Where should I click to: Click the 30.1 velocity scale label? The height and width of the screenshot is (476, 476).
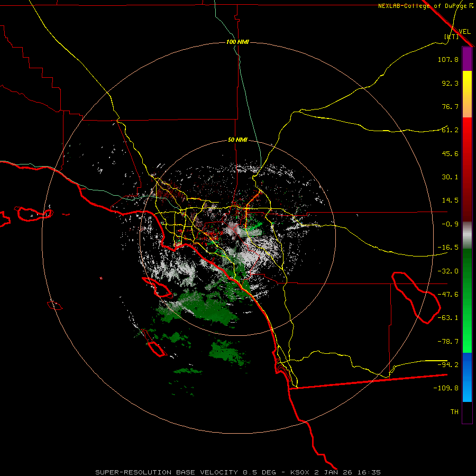click(450, 177)
